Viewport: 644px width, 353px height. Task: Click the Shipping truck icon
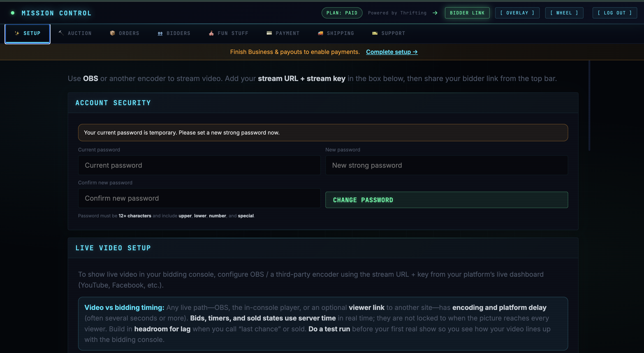[x=320, y=33]
